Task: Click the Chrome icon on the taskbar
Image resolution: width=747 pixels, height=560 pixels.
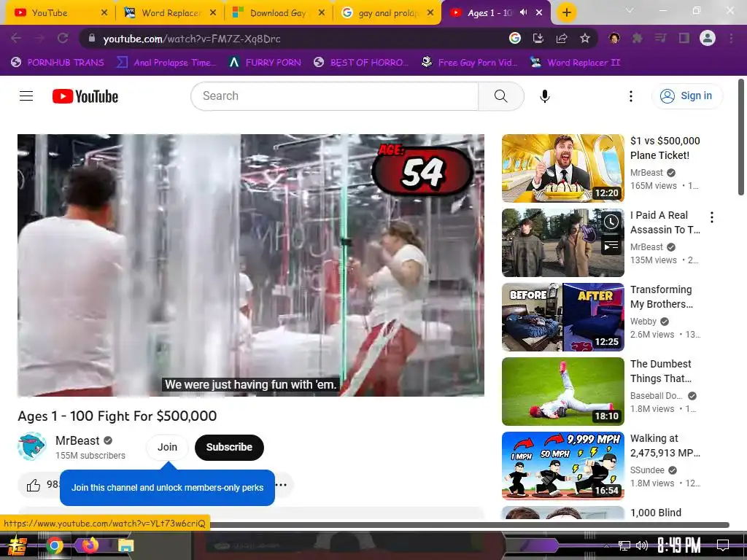Action: 54,545
